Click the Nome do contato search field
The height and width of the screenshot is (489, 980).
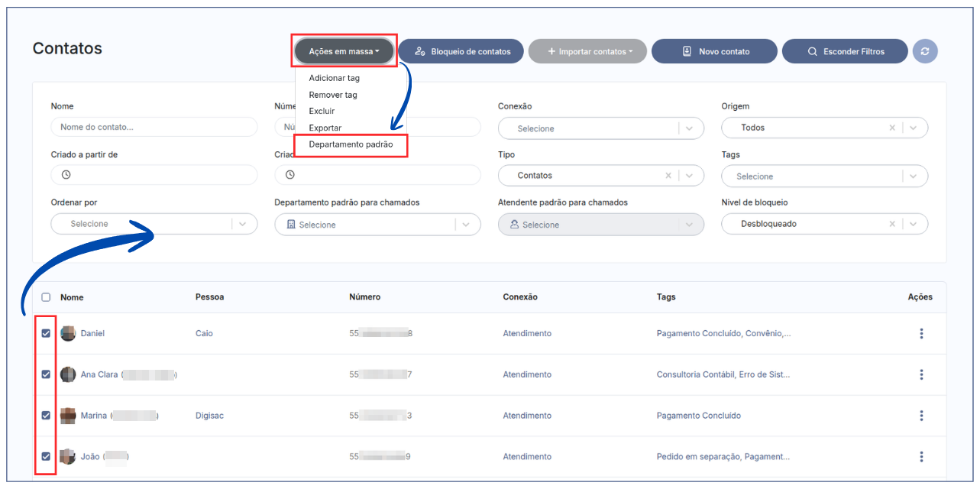(154, 127)
